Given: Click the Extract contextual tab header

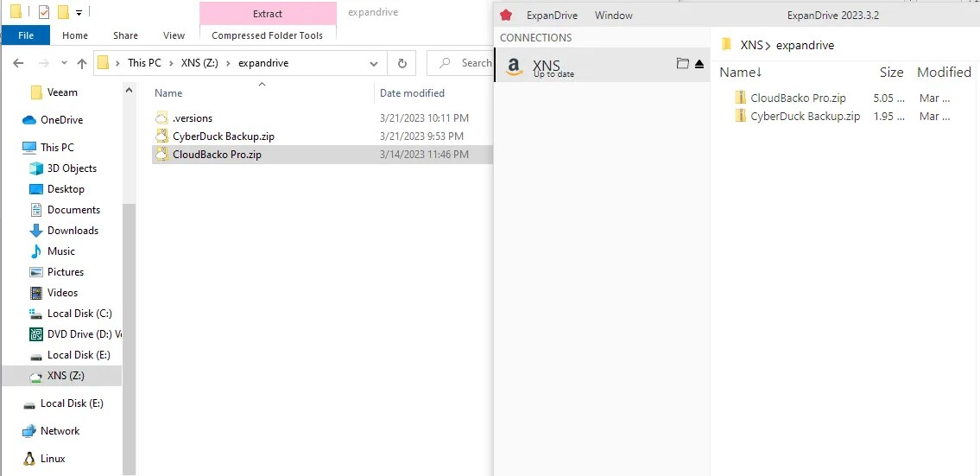Looking at the screenshot, I should click(268, 13).
